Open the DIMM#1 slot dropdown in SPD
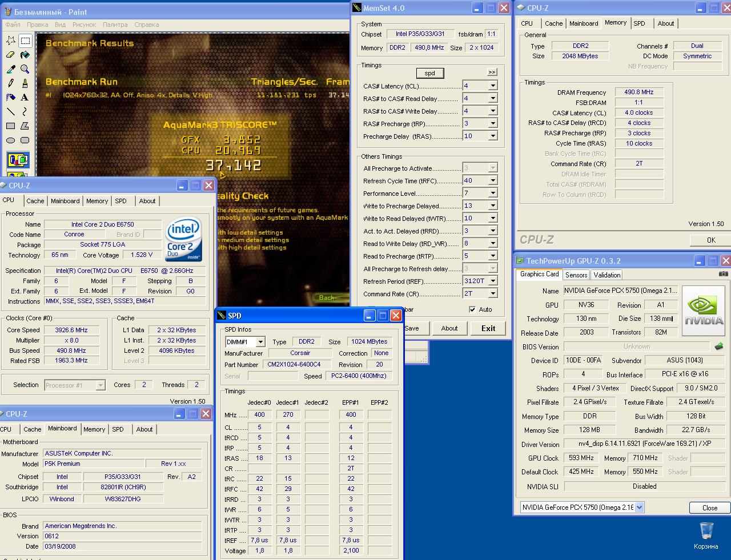The height and width of the screenshot is (560, 731). click(x=260, y=342)
